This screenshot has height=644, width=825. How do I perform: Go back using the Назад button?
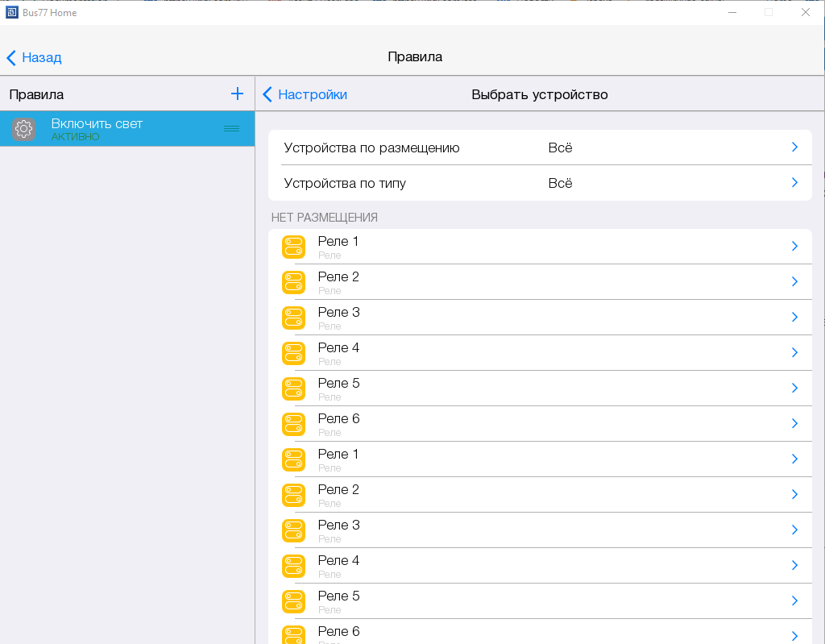(x=35, y=57)
